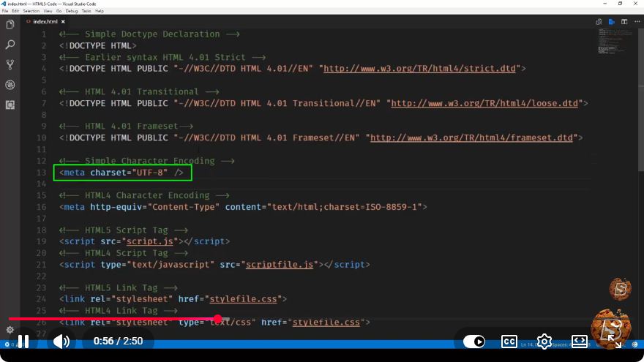This screenshot has height=362, width=644.
Task: Open the editor more actions ellipsis
Action: point(637,22)
